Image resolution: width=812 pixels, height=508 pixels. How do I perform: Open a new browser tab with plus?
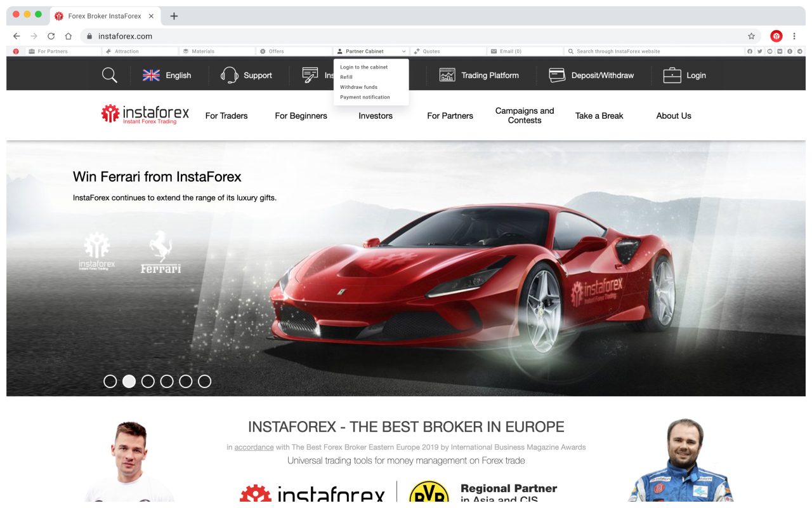click(x=174, y=16)
